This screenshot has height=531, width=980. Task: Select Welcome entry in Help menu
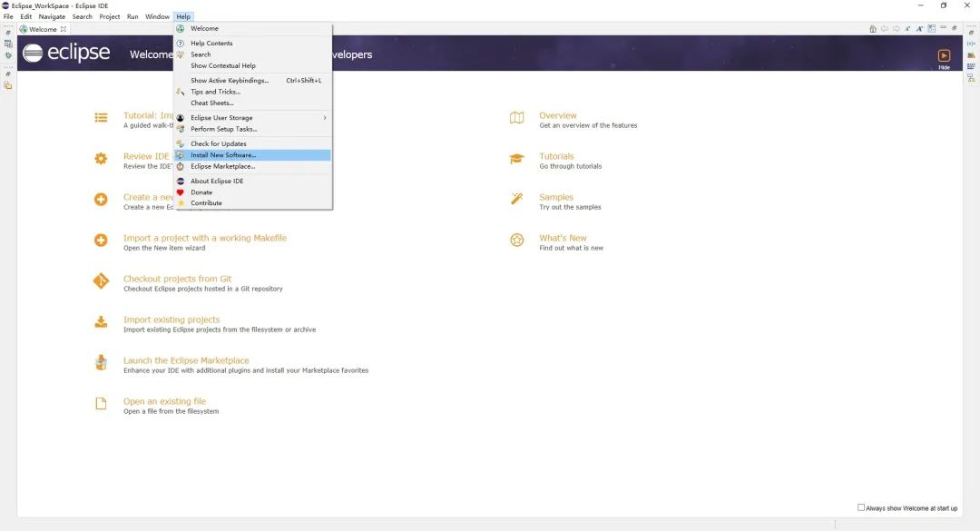pos(253,28)
